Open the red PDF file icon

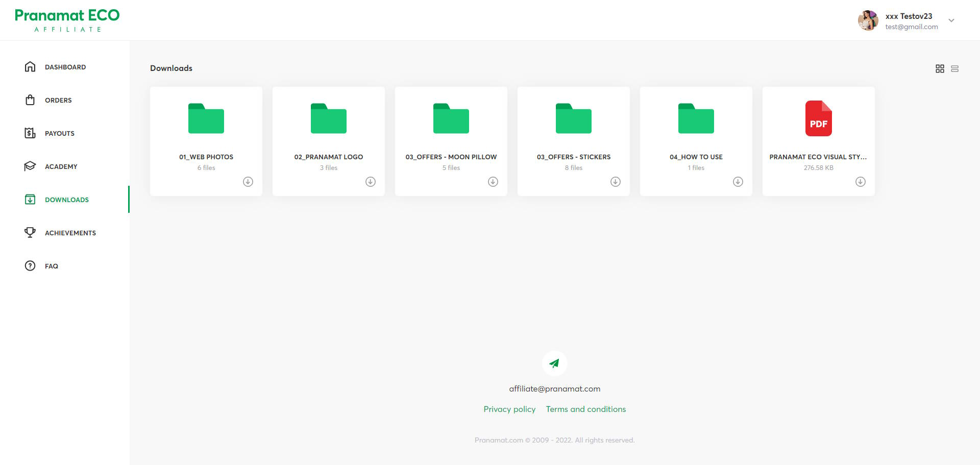(818, 118)
